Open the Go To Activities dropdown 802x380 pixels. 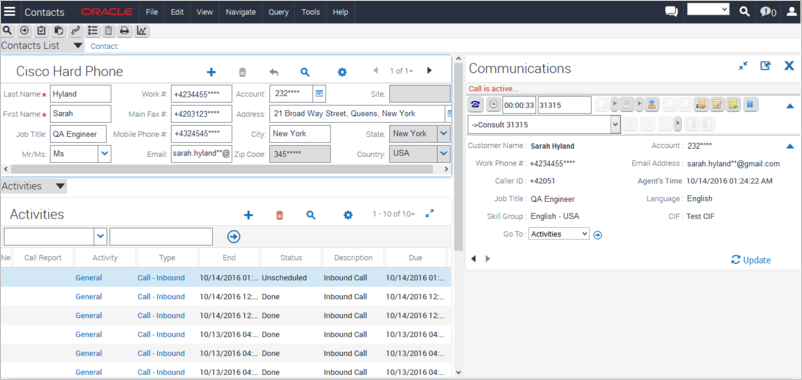pos(559,234)
